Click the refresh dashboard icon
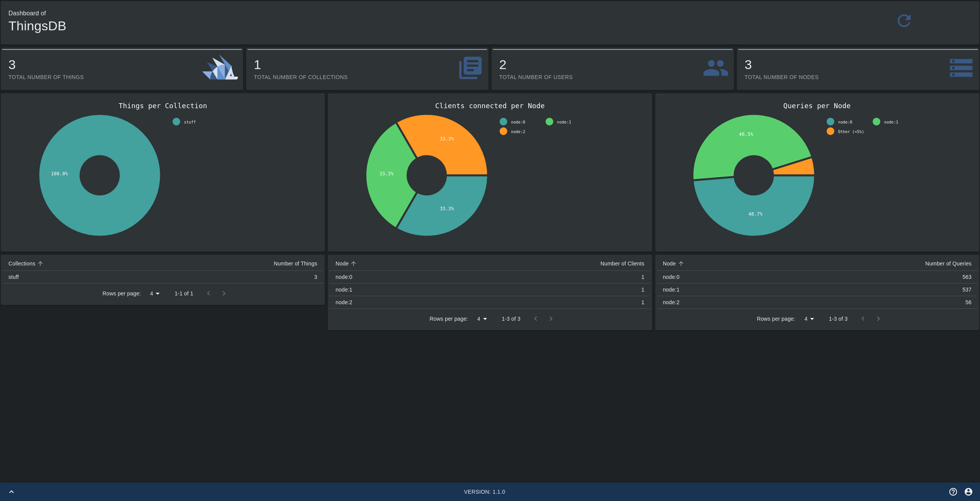 (x=904, y=21)
